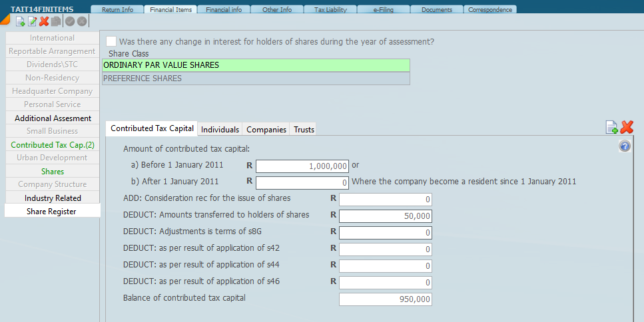Viewport: 644px width, 322px height.
Task: Click the add icon above the tax capital panel
Action: [611, 127]
